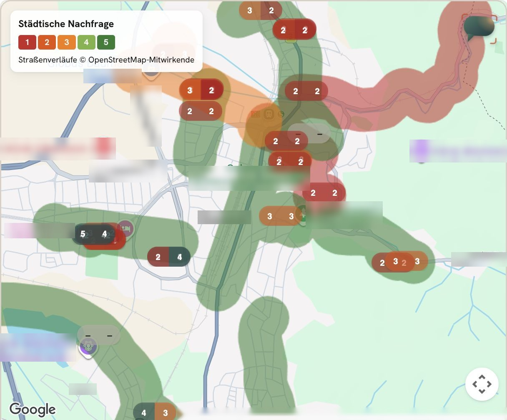
Task: Select the hotel bed map pin
Action: click(125, 228)
